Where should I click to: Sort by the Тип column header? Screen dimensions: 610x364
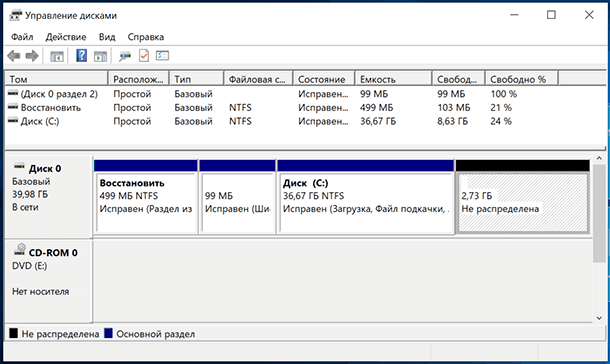[197, 79]
